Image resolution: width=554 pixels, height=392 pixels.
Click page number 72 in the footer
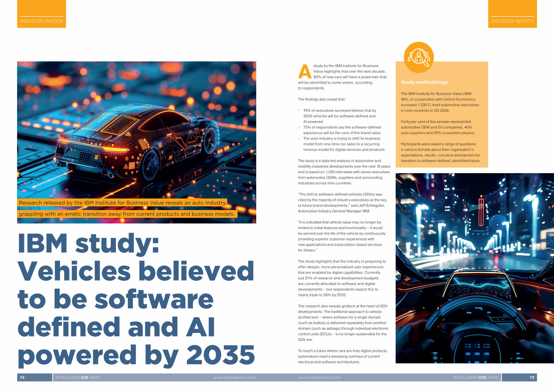coord(22,378)
